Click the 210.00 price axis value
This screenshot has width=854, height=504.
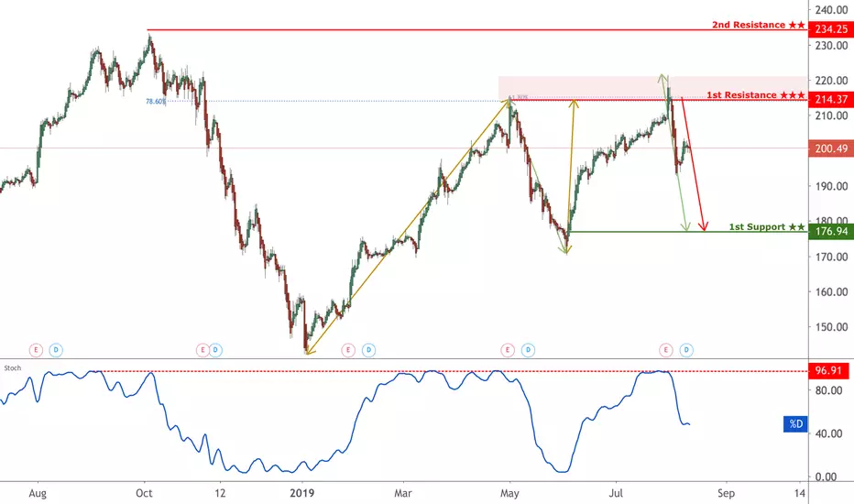[831, 115]
